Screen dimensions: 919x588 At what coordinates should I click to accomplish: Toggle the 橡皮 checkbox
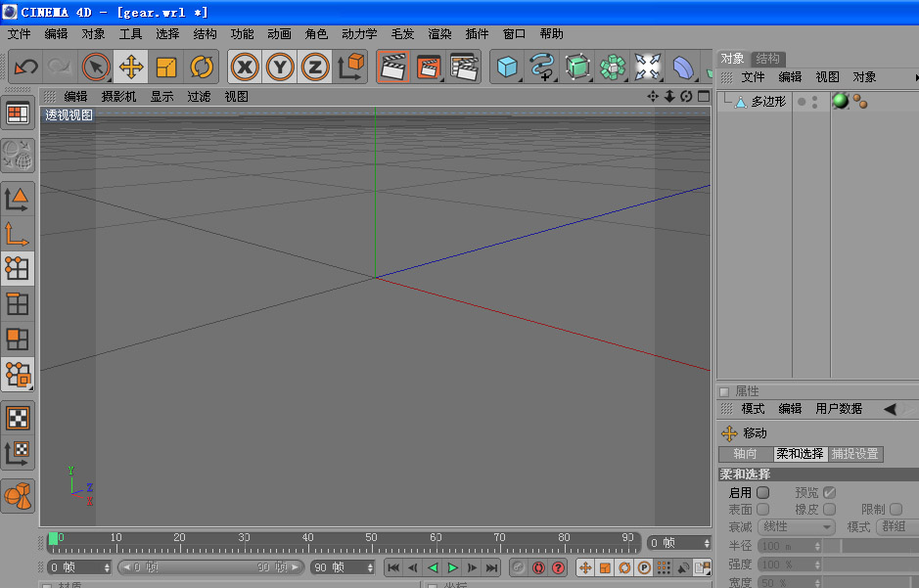[829, 510]
